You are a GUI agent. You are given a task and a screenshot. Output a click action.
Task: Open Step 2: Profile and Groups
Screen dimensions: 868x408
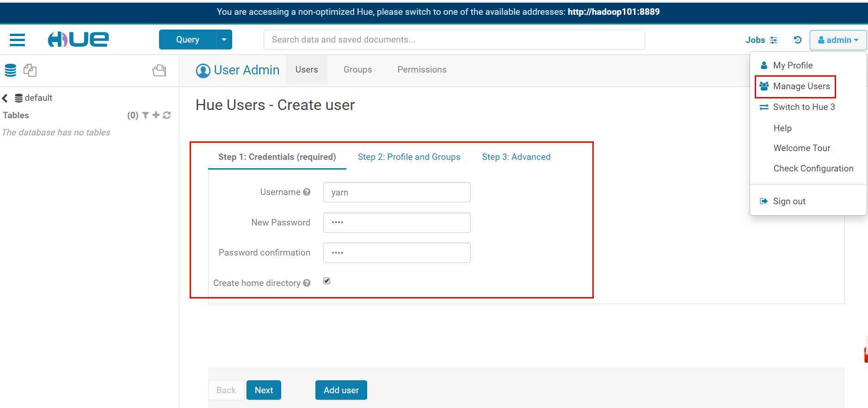409,157
